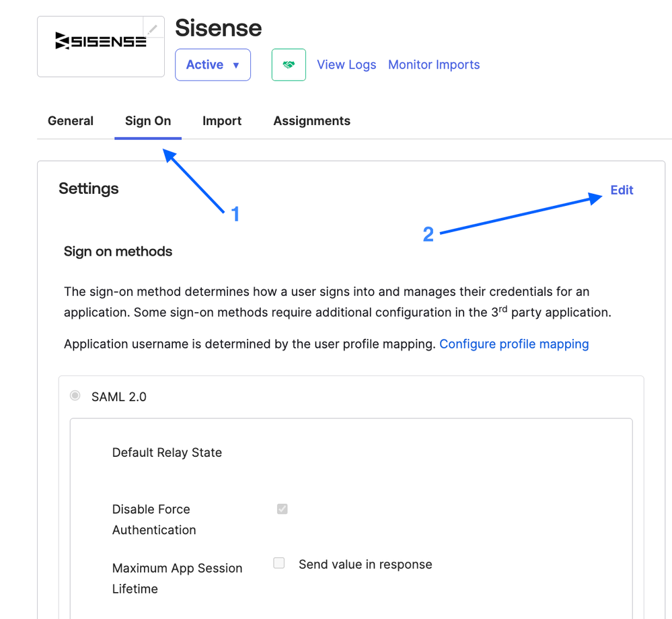Switch to the Assignments tab
This screenshot has height=619, width=672.
311,121
